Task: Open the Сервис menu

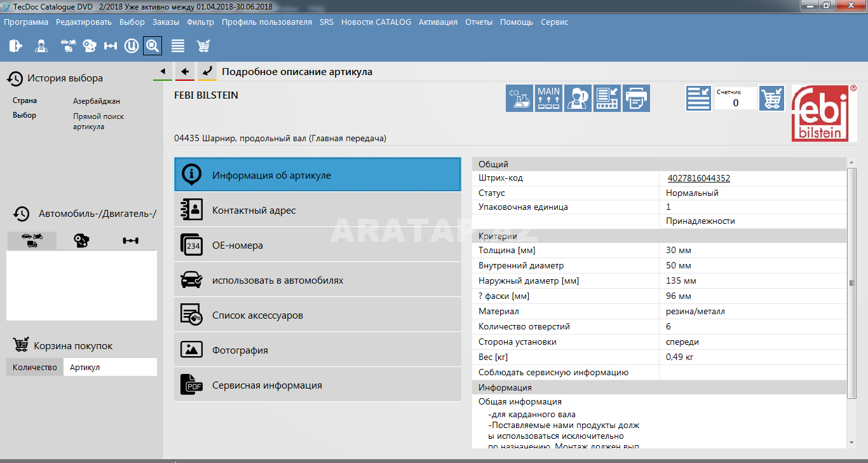Action: pos(555,22)
